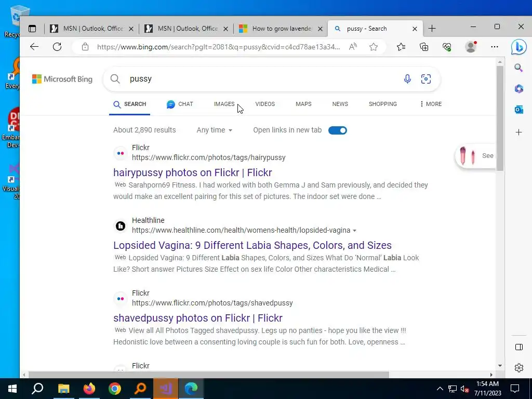532x399 pixels.
Task: Click the sidebar search magnifier icon
Action: tap(519, 68)
